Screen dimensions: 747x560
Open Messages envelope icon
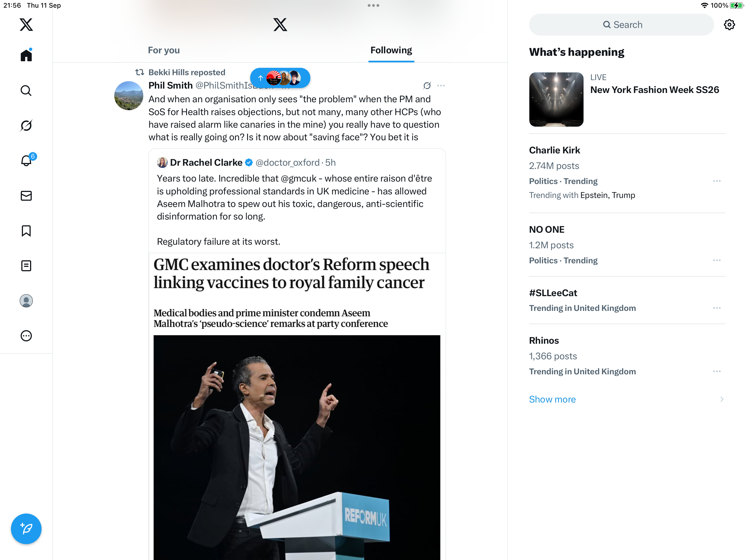[x=26, y=196]
